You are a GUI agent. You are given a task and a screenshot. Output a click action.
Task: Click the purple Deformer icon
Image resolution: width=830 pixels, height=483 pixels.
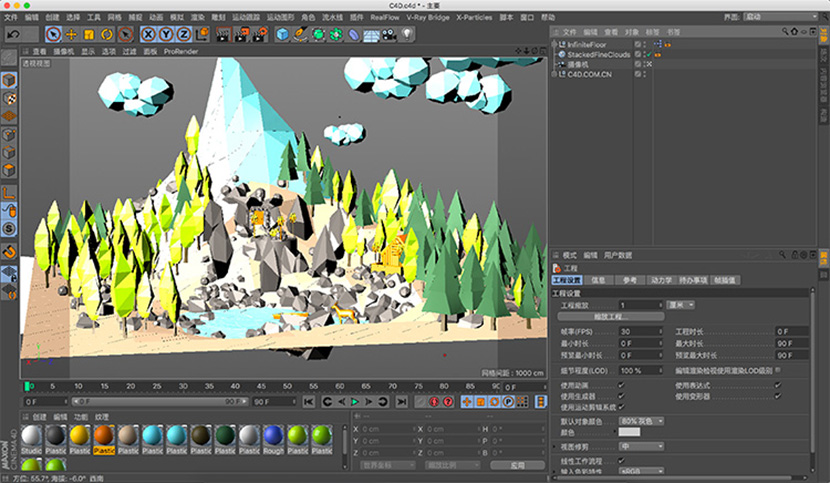click(x=354, y=34)
